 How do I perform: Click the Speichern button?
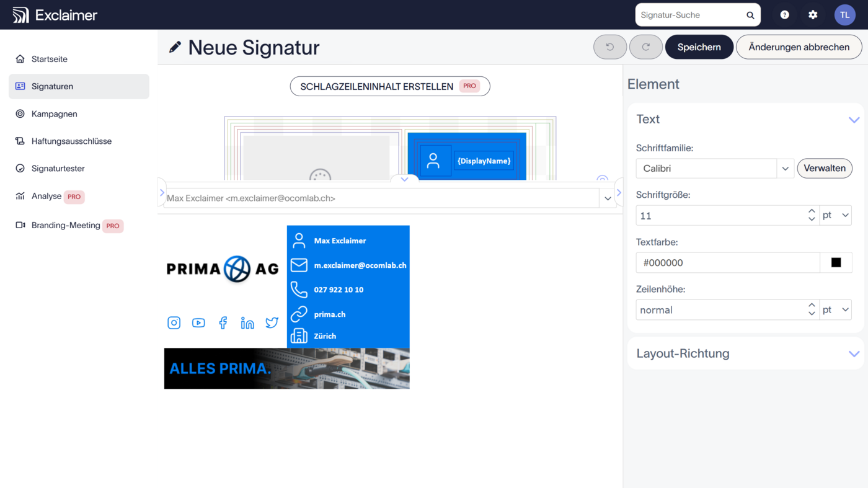tap(699, 47)
